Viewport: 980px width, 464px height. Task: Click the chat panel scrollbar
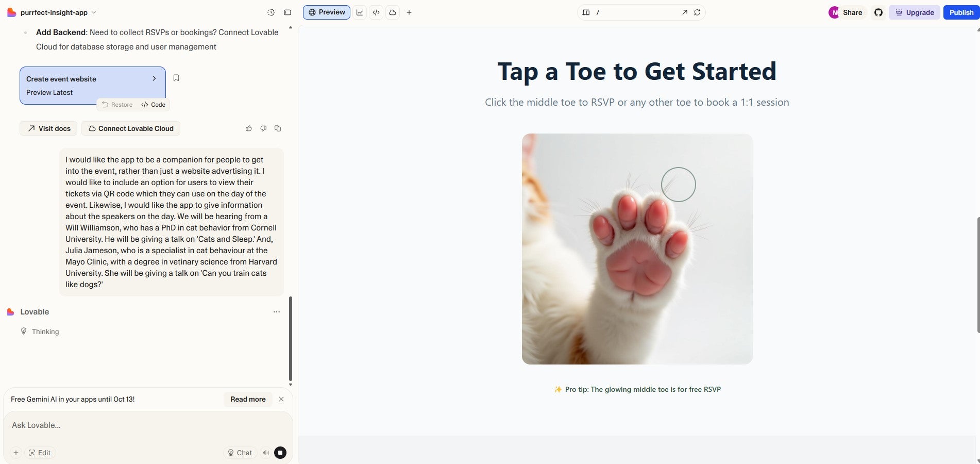(291, 338)
